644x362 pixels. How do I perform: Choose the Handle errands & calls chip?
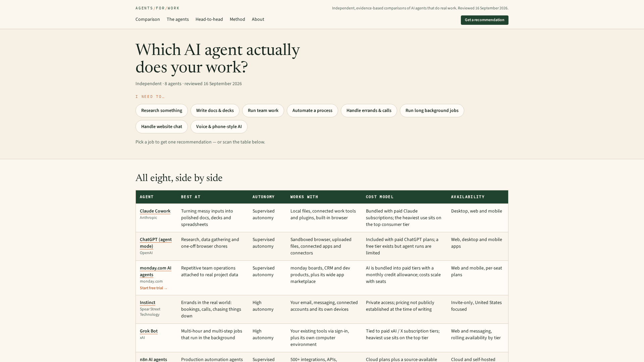point(369,111)
